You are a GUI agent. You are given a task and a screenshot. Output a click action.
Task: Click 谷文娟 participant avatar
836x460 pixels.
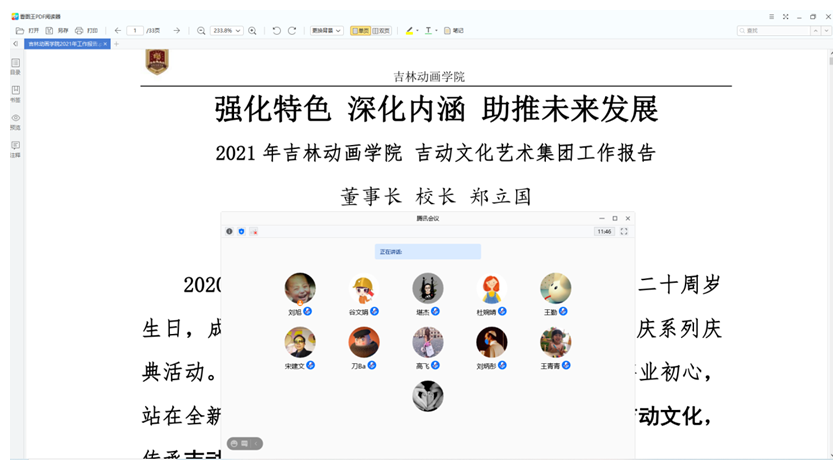pyautogui.click(x=364, y=288)
